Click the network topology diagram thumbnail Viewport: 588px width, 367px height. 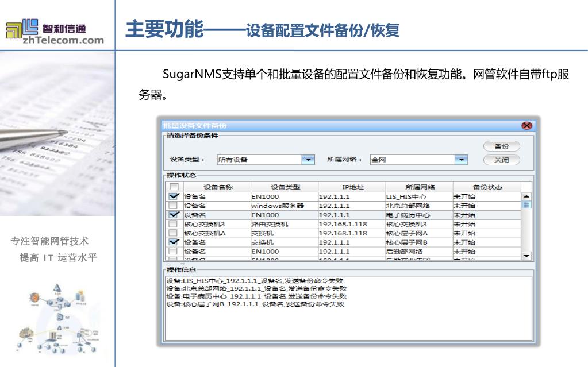point(58,319)
